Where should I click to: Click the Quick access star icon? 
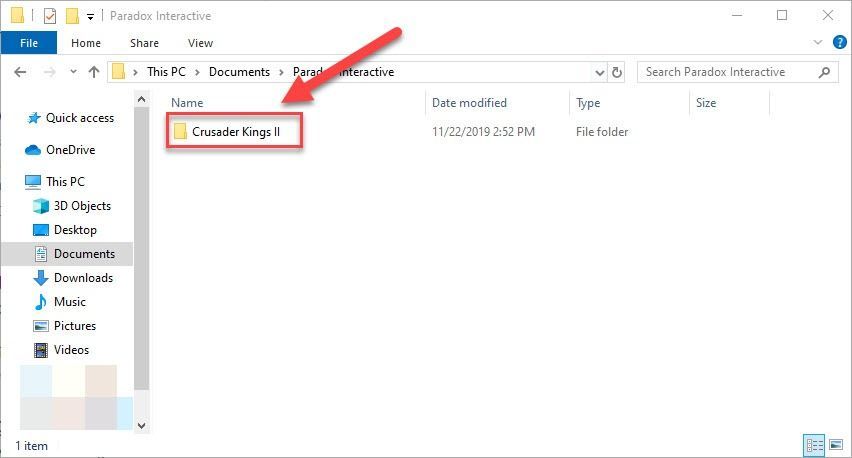pyautogui.click(x=34, y=118)
